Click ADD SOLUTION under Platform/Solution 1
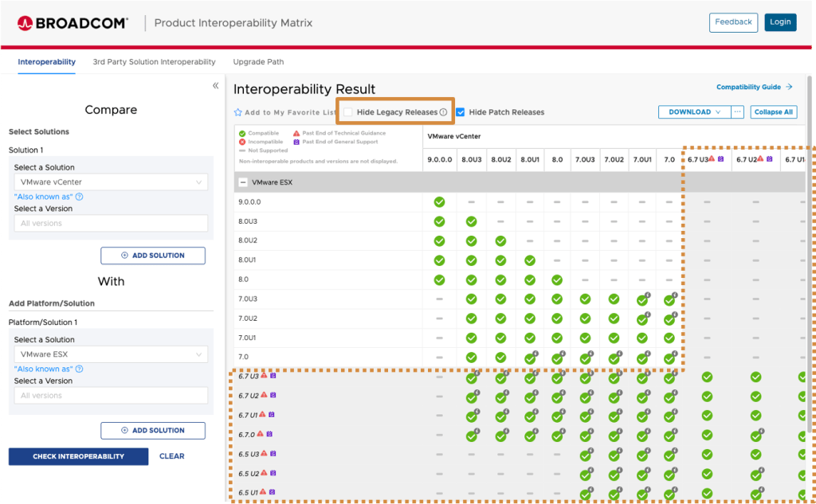Screen dimensions: 816x504 (x=153, y=430)
